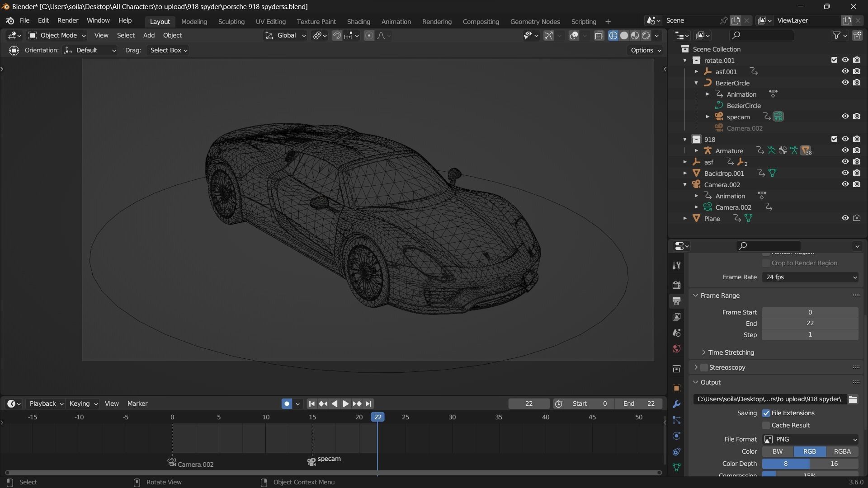Viewport: 868px width, 488px height.
Task: Open the Options dropdown in viewport
Action: tap(645, 50)
